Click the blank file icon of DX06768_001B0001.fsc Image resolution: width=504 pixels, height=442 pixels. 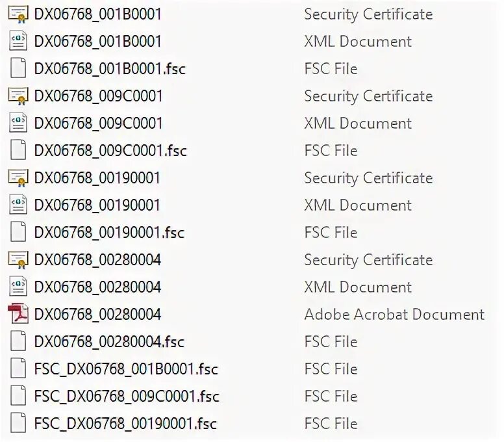[x=18, y=68]
